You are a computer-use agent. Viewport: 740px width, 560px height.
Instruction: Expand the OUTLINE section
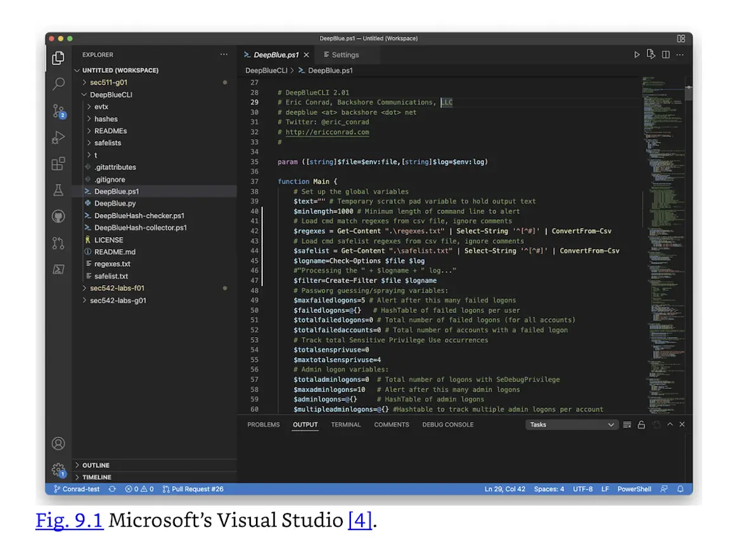coord(96,465)
